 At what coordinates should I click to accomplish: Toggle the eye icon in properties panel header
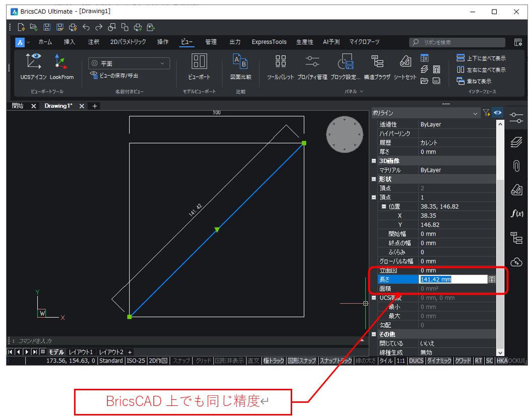(497, 113)
